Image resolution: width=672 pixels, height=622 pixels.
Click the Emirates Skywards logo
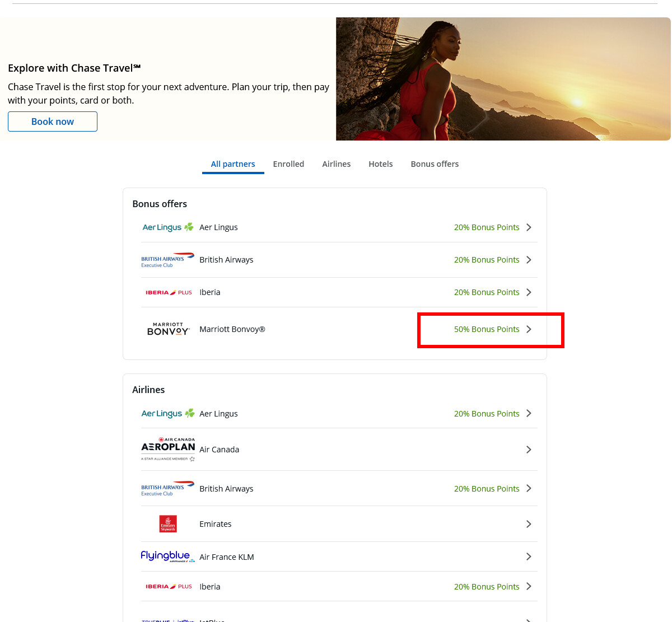(168, 524)
